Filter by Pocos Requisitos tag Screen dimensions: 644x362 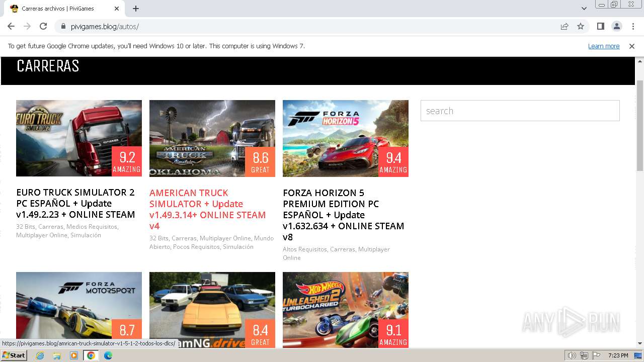click(196, 247)
